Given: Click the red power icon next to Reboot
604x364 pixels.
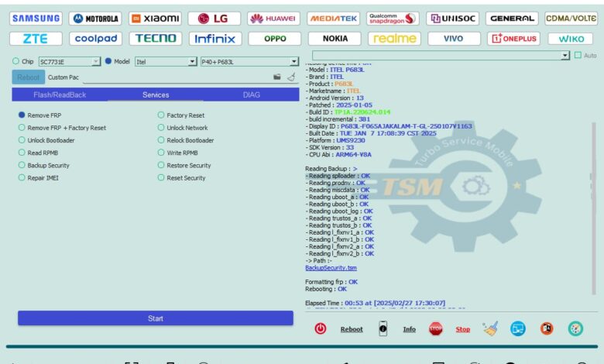Looking at the screenshot, I should pos(321,328).
